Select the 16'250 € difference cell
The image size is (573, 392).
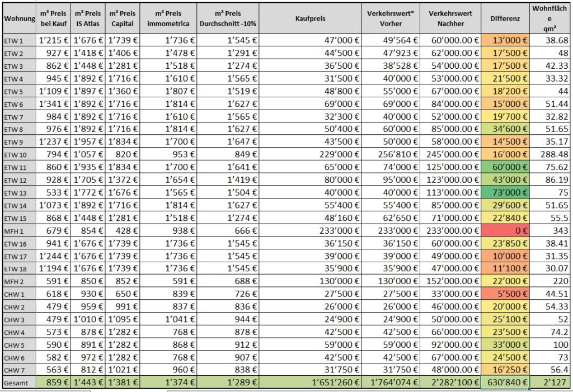coord(505,370)
